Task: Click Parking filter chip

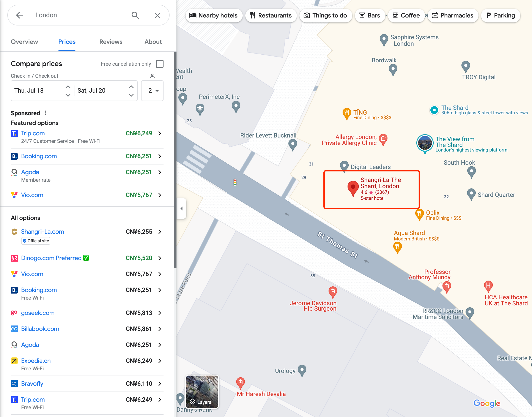Action: pyautogui.click(x=501, y=16)
